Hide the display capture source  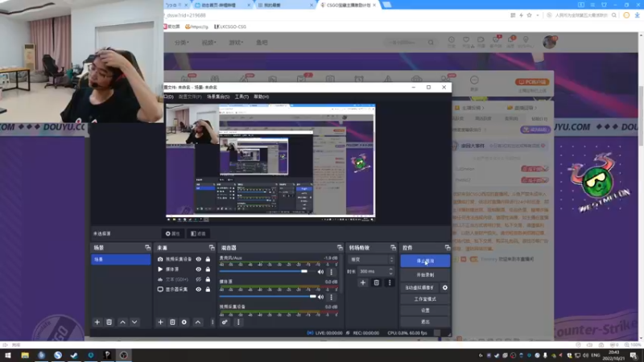[x=198, y=290]
